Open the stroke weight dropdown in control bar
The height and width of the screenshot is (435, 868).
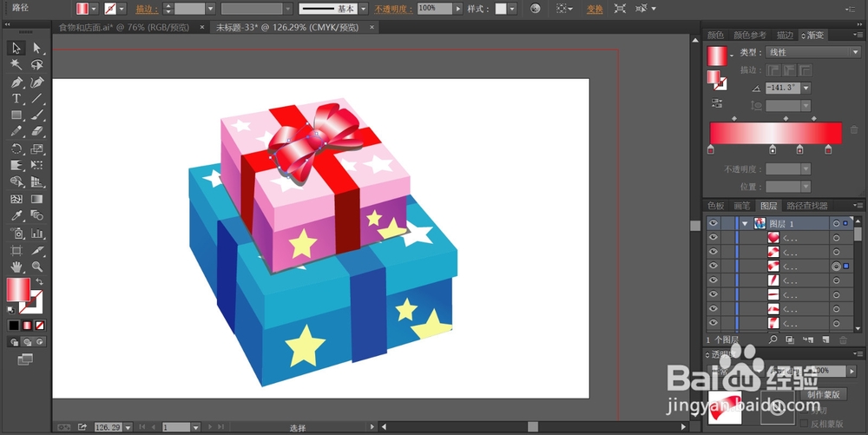[x=210, y=9]
